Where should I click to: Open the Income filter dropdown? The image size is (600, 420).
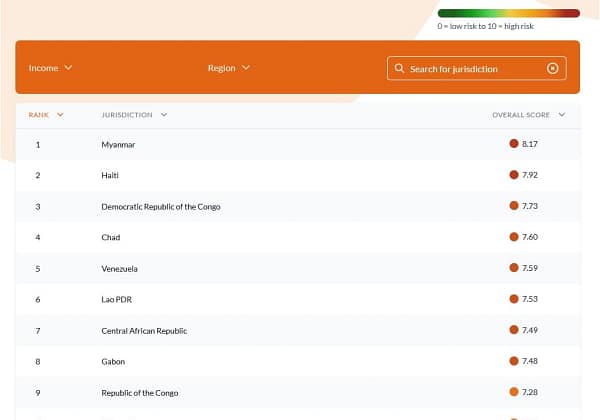[x=51, y=68]
